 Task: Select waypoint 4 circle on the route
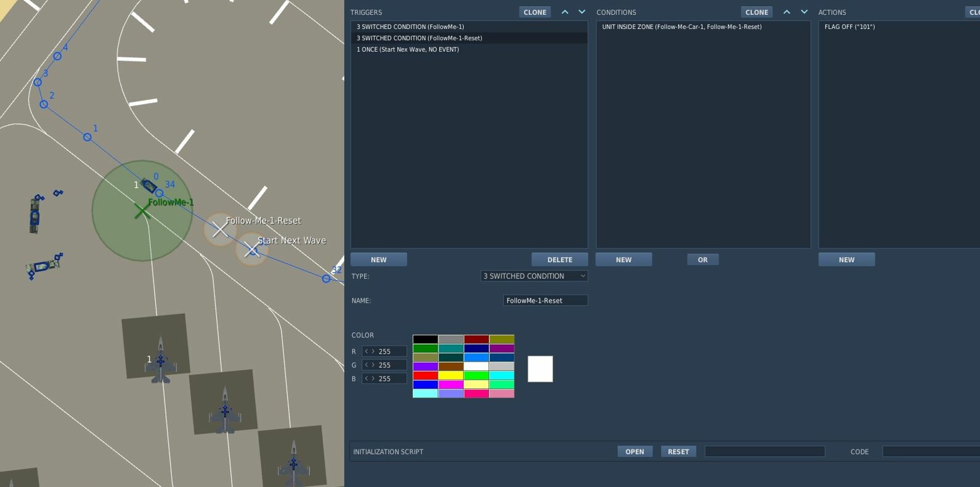coord(57,56)
